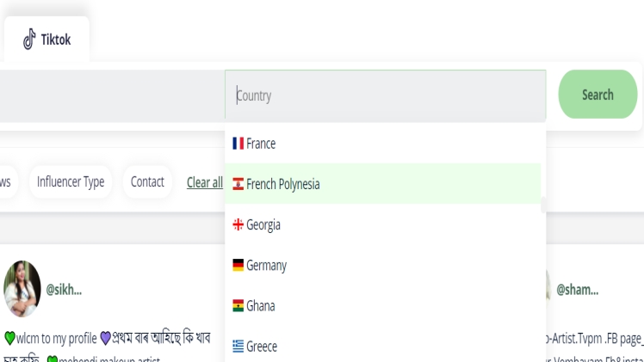Click the TikTok logo icon

pos(29,40)
